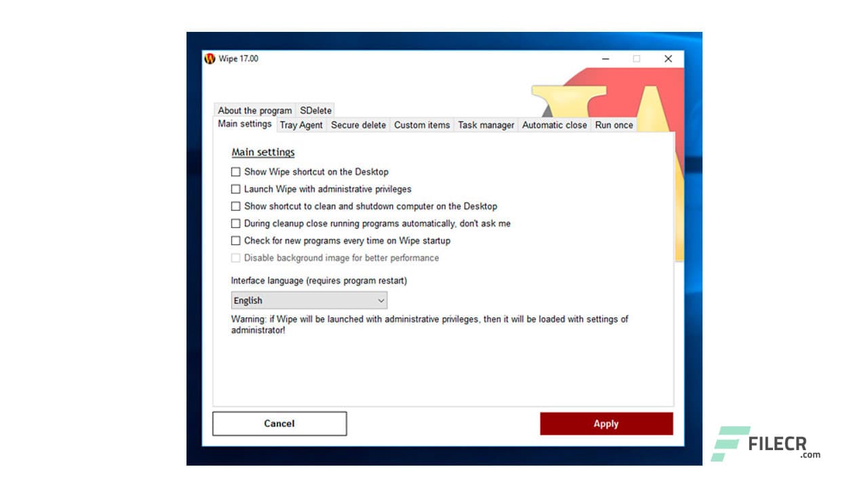Toggle 'Disable background image for better performance'
Screen dimensions: 868x488
coord(235,258)
